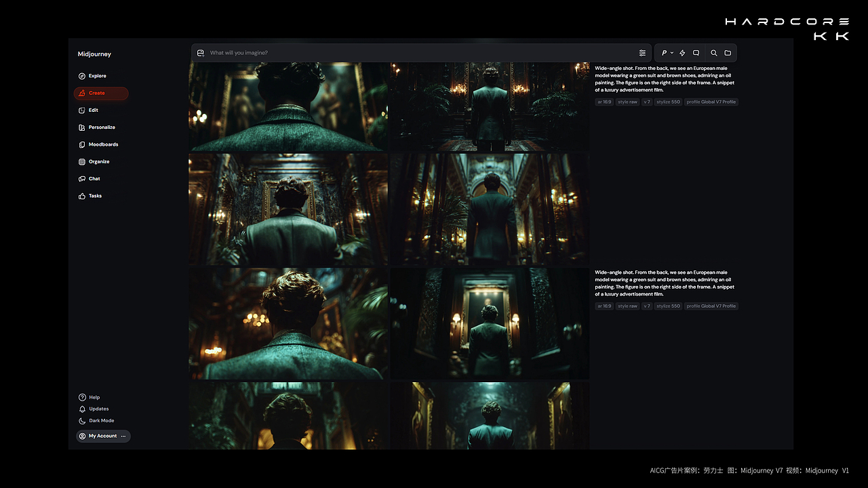Click the Updates bell icon
868x488 pixels.
click(83, 409)
